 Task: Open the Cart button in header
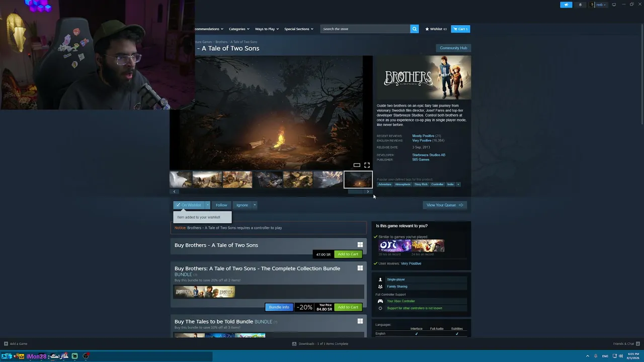click(460, 29)
